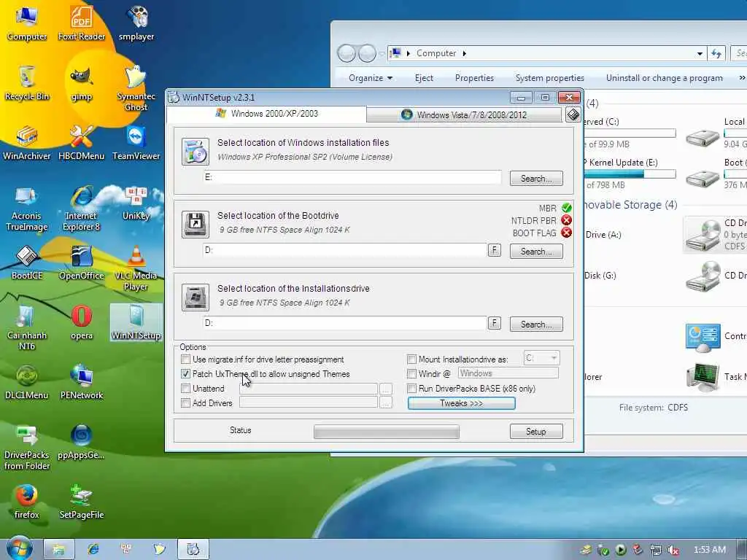The image size is (747, 560).
Task: Expand the Tweaks >>> panel
Action: 461,403
